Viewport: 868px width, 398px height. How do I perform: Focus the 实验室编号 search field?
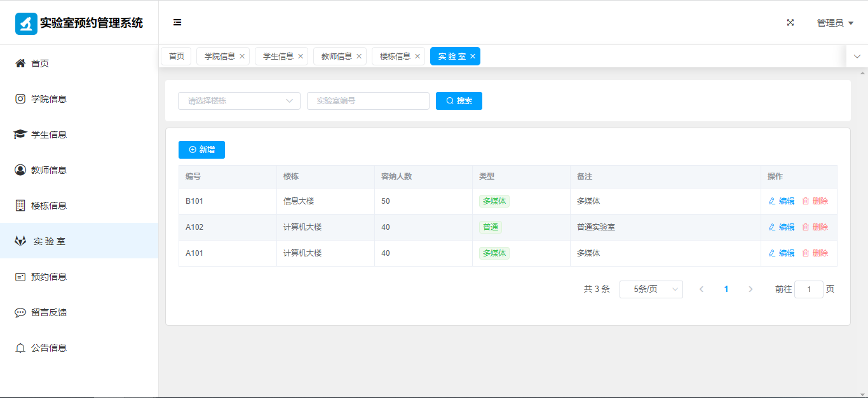(x=368, y=101)
